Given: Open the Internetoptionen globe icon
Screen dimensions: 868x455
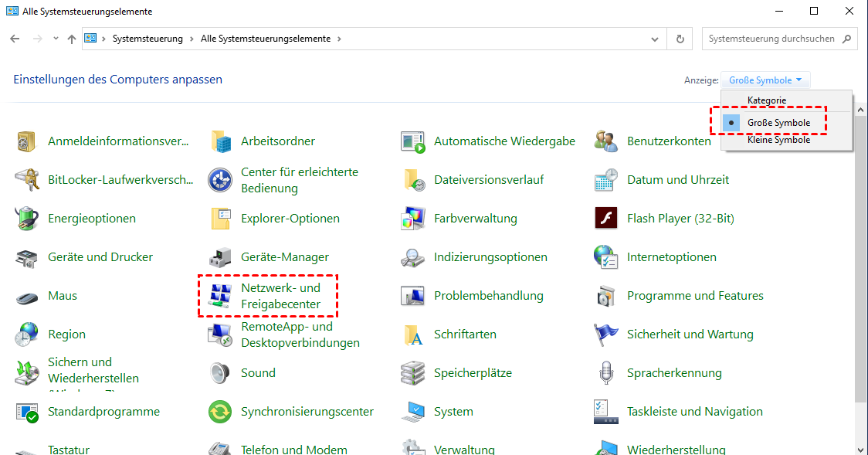Looking at the screenshot, I should tap(606, 257).
